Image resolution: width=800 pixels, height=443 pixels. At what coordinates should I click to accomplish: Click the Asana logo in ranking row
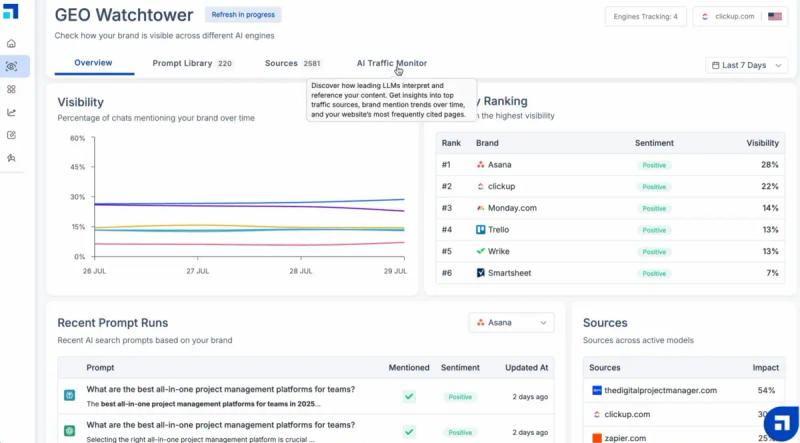pos(481,165)
